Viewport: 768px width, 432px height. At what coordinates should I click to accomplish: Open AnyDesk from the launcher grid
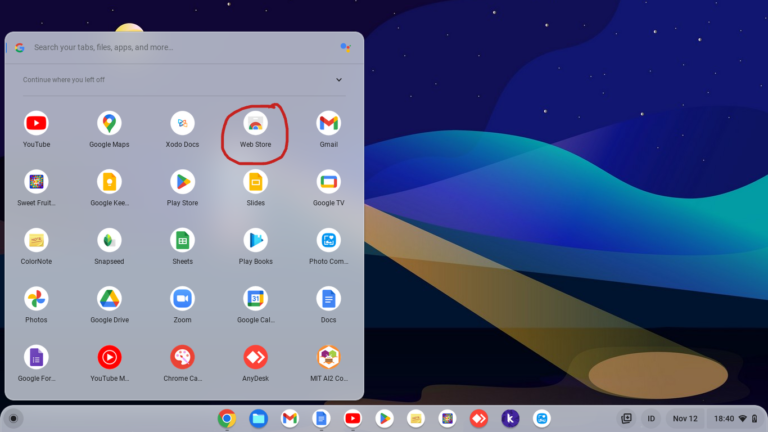coord(255,357)
